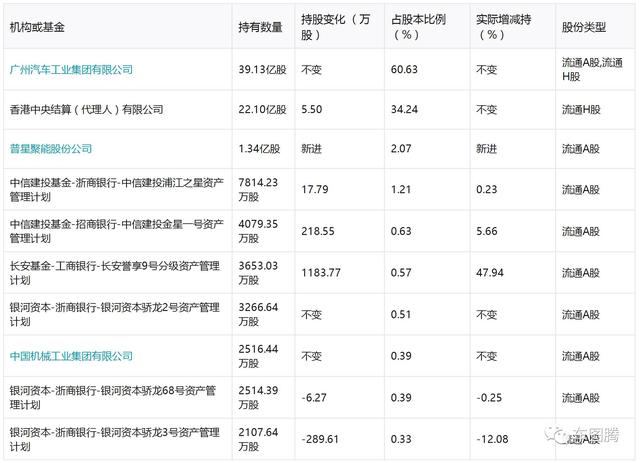Select the 7814.23万股 holdings cell
Screen dimensions: 640x463
pyautogui.click(x=258, y=189)
